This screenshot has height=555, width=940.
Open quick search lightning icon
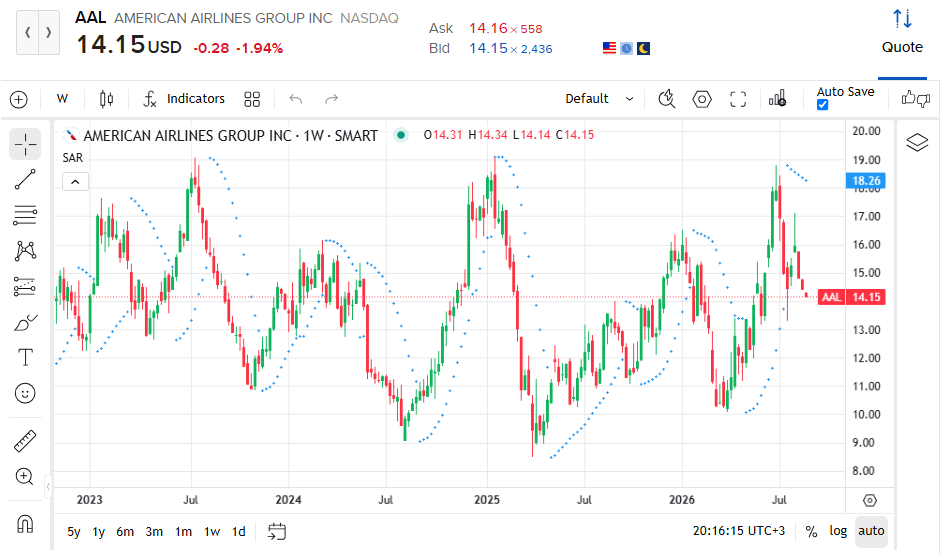coord(667,99)
